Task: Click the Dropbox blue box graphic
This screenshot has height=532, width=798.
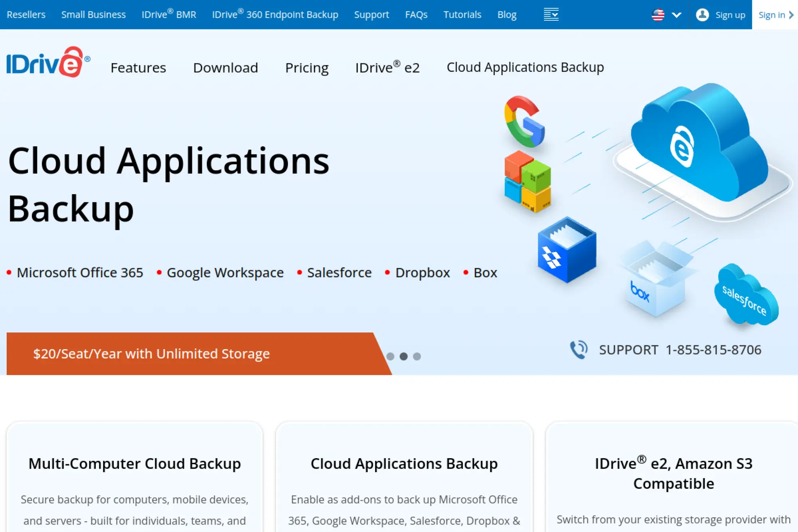Action: [x=567, y=250]
